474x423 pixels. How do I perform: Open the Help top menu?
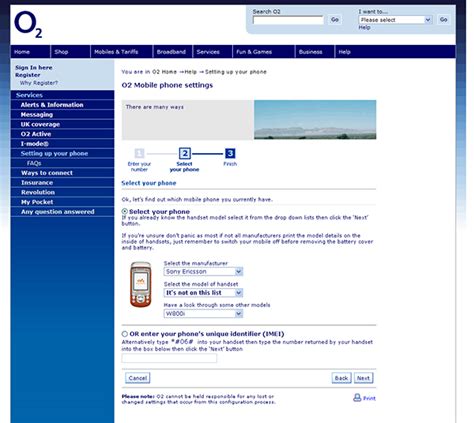344,52
